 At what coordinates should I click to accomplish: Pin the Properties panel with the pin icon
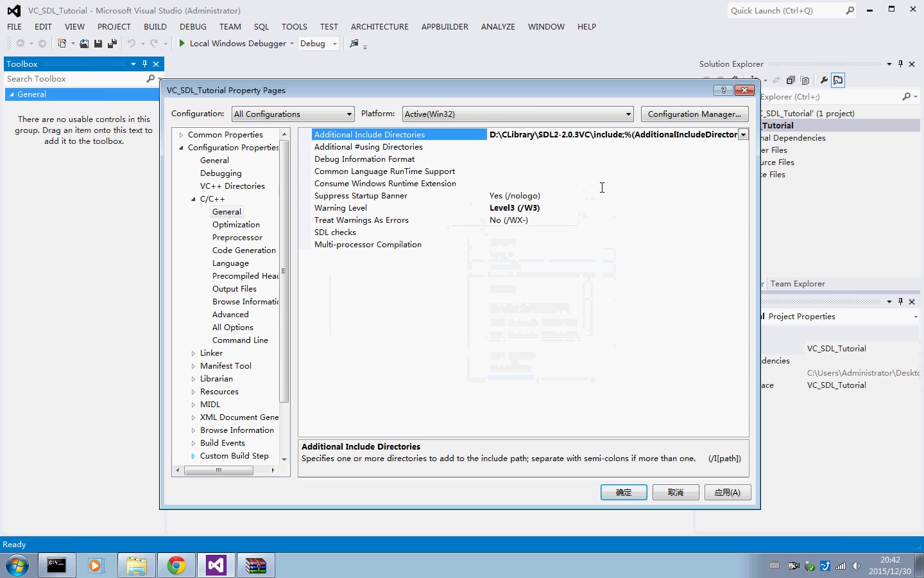point(901,301)
